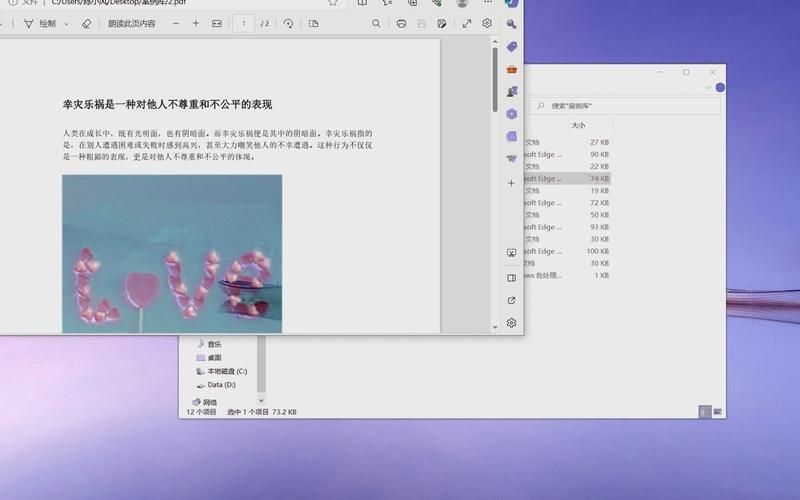800x500 pixels.
Task: Select the 50 KB document row
Action: point(567,215)
